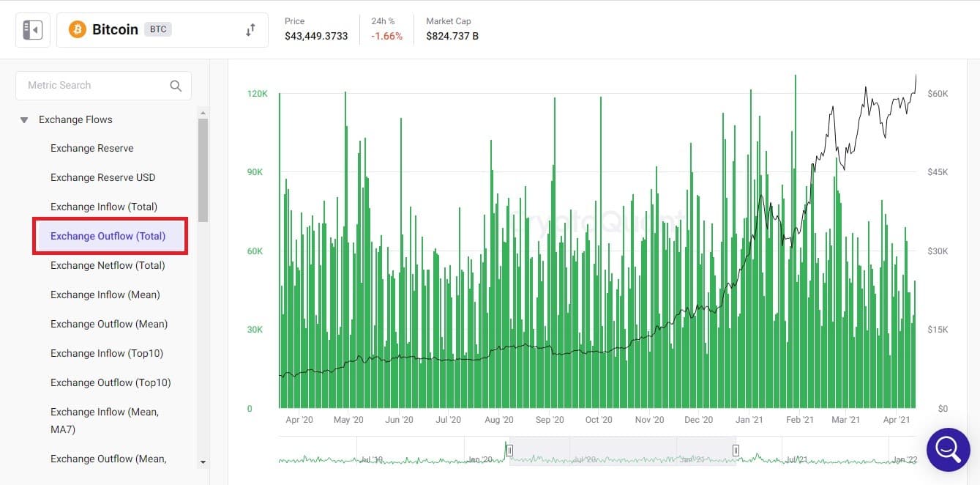Click the Sep '20 date label

[x=550, y=420]
